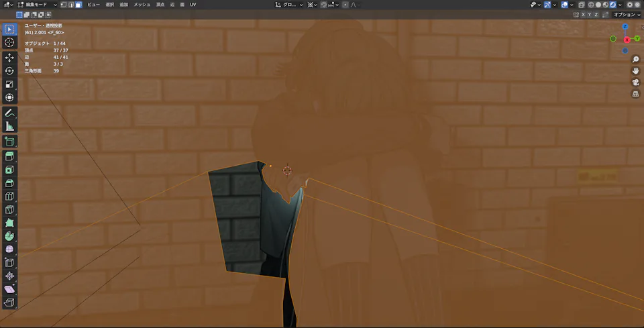Viewport: 644px width, 328px height.
Task: Enable edge select mode
Action: coord(70,5)
